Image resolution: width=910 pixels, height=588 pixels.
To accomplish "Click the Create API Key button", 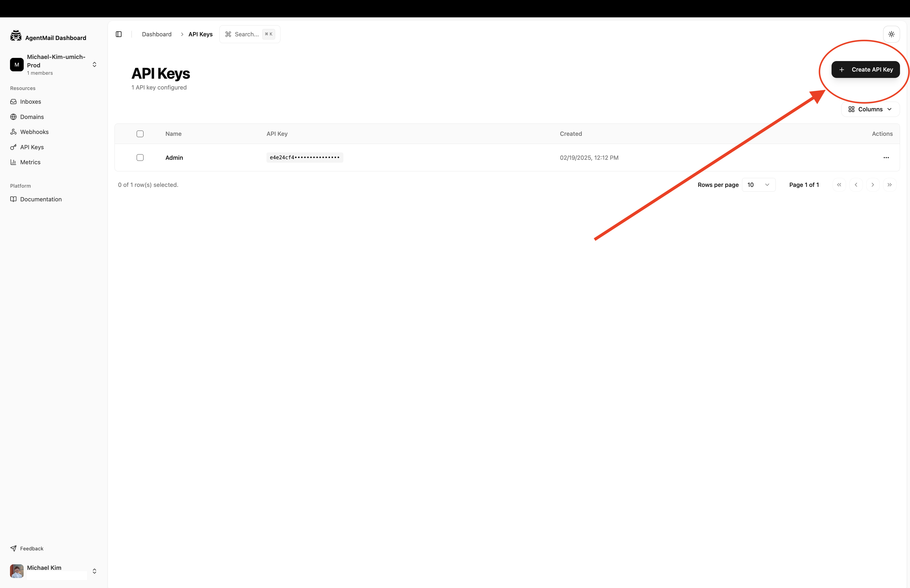I will [x=866, y=69].
